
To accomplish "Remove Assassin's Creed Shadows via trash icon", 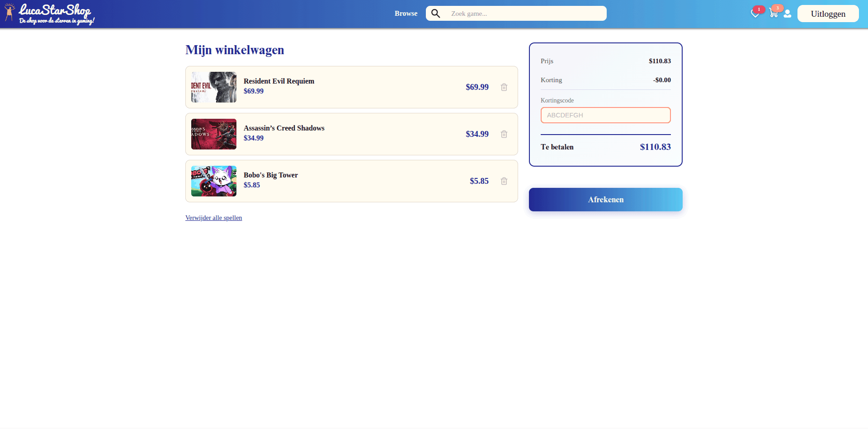I will pyautogui.click(x=504, y=134).
